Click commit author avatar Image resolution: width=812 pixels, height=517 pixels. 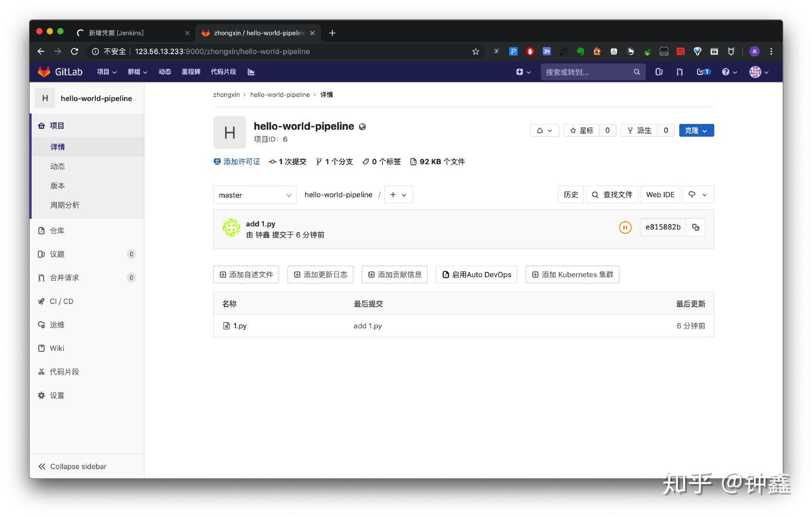(231, 228)
